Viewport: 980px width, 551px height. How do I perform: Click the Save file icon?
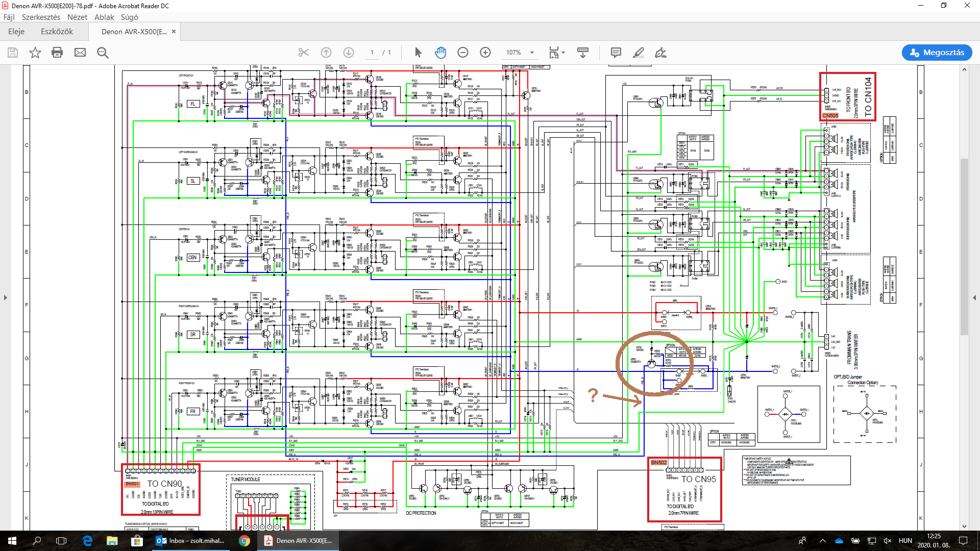coord(13,53)
